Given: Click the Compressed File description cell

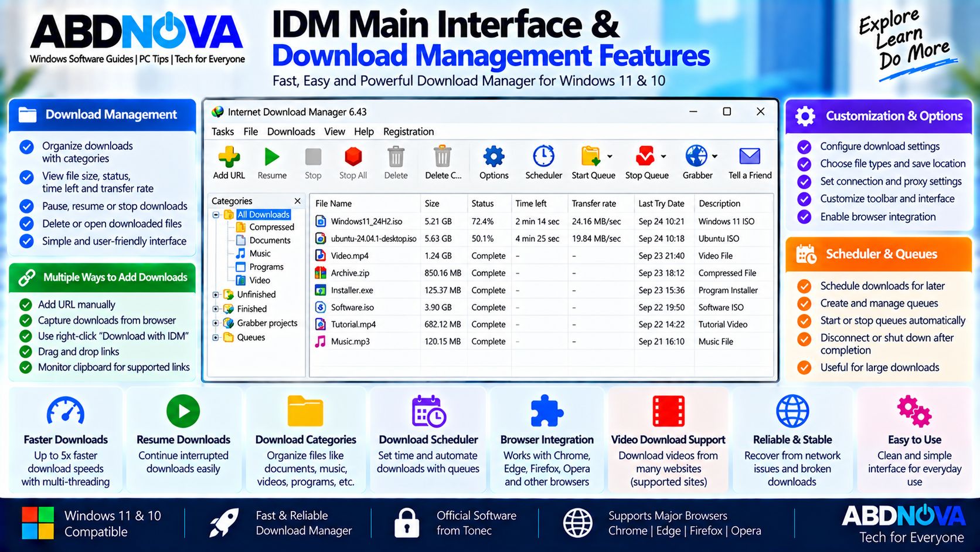Looking at the screenshot, I should [727, 273].
